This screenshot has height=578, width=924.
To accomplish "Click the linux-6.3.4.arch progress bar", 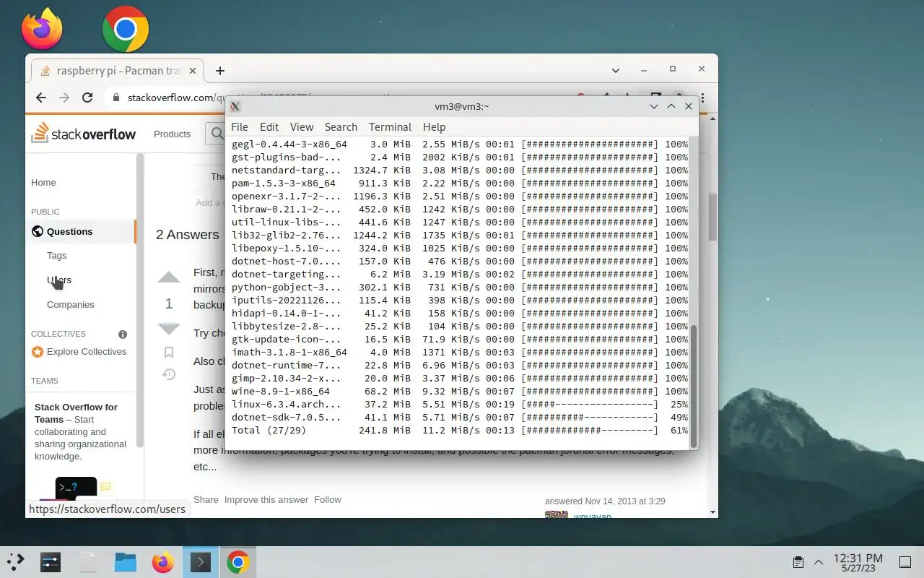I will [x=590, y=405].
